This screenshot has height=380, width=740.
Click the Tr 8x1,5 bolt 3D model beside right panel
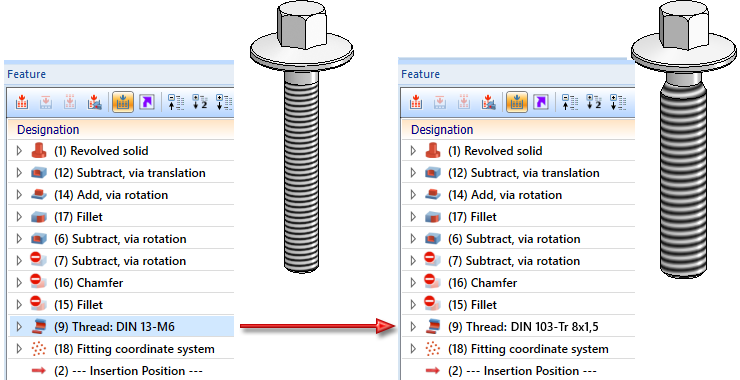(683, 139)
